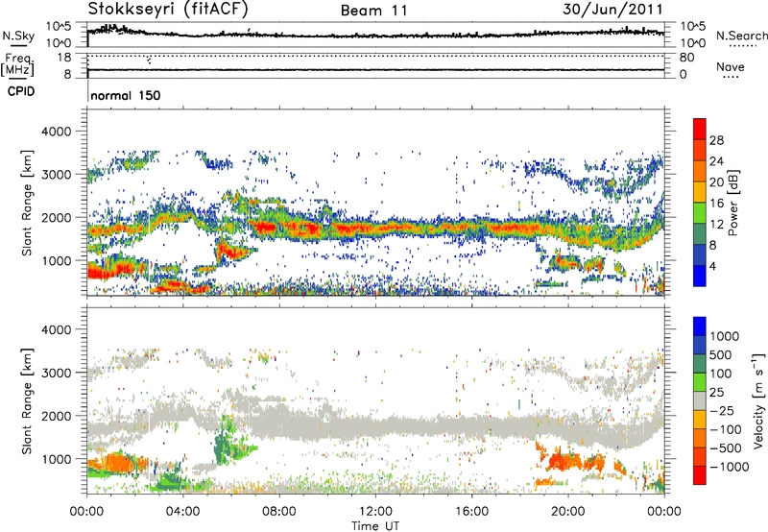Click the 'Freq. [MHz]' axis label
The width and height of the screenshot is (768, 532).
point(17,64)
